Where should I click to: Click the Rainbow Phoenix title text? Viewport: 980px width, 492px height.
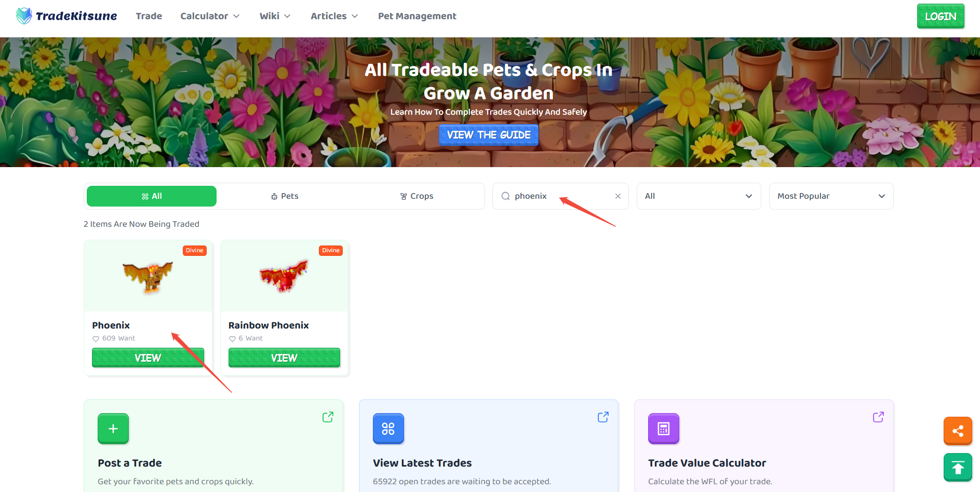click(269, 325)
